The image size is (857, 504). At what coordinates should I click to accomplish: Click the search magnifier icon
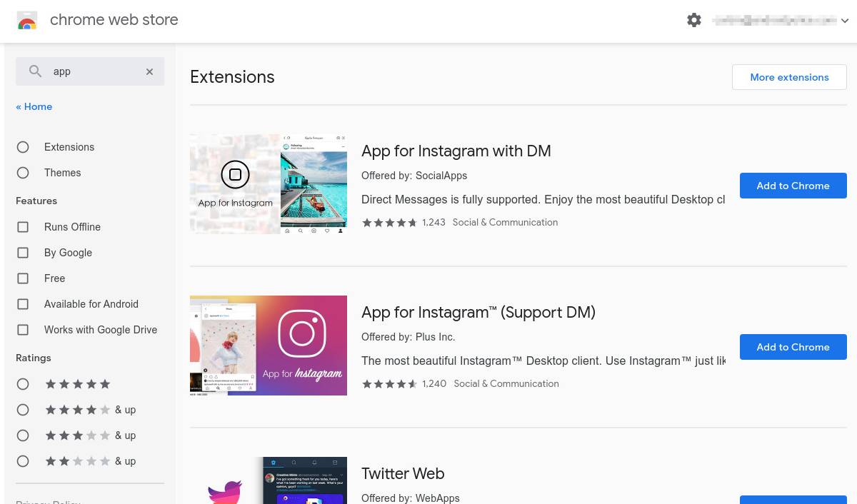pyautogui.click(x=35, y=71)
